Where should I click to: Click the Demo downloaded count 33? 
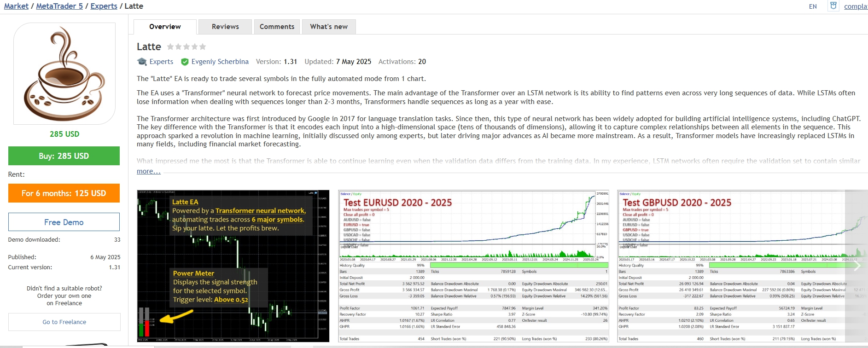[117, 240]
